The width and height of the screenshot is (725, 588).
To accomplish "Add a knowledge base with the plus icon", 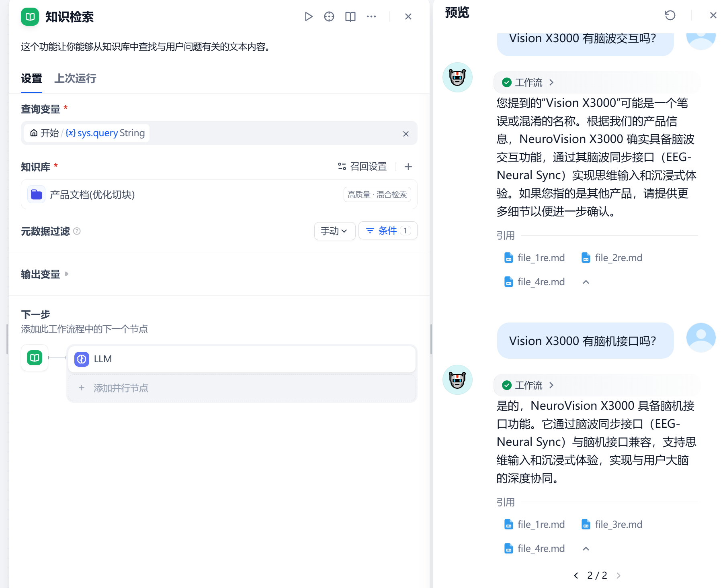I will point(408,167).
